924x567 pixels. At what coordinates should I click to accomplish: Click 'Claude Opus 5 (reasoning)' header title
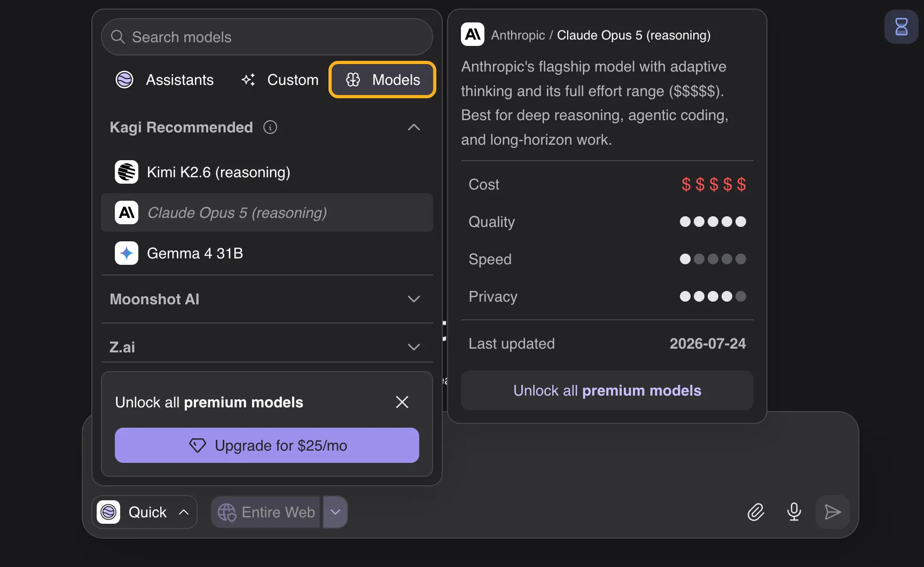634,35
